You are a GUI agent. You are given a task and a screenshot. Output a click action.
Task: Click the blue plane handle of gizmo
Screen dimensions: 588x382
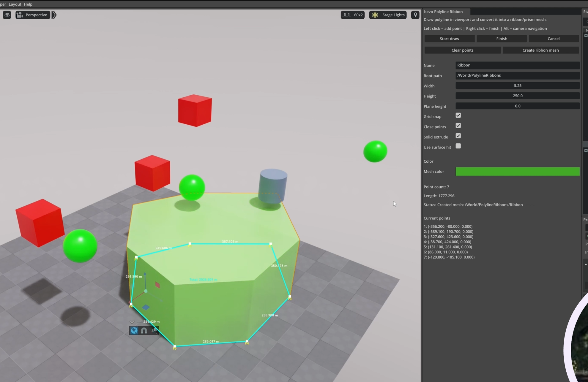[146, 307]
